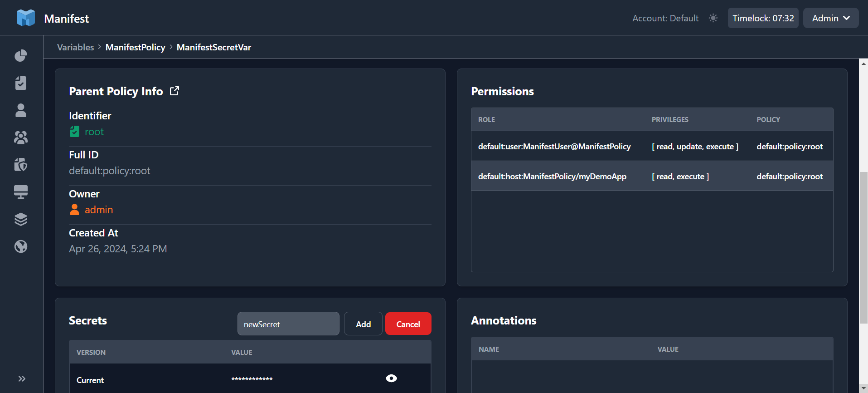Click the PRIVILEGES column header
868x393 pixels.
click(670, 119)
